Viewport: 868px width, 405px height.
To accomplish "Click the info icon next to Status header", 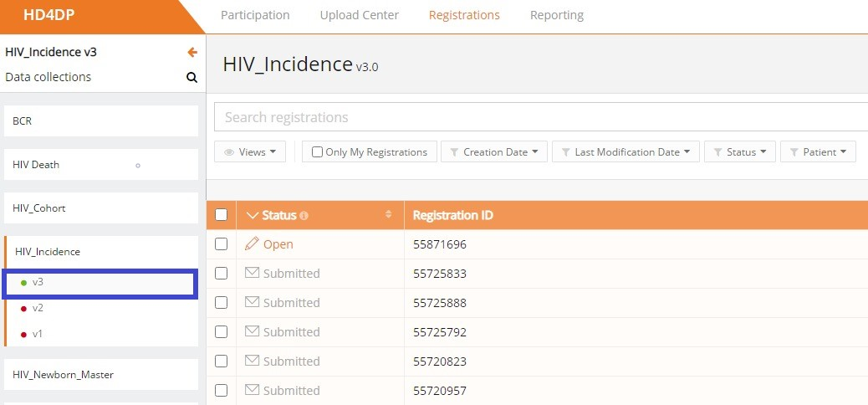I will pos(304,216).
